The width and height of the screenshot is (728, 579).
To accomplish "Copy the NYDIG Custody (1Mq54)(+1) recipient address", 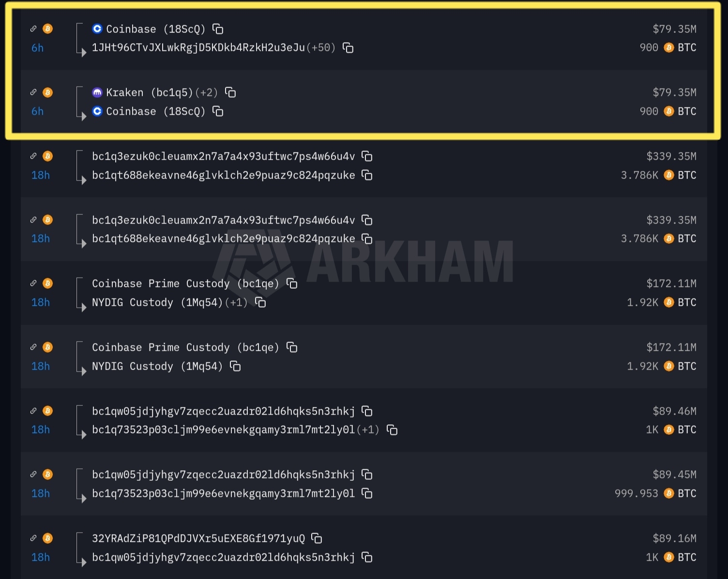I will 260,302.
